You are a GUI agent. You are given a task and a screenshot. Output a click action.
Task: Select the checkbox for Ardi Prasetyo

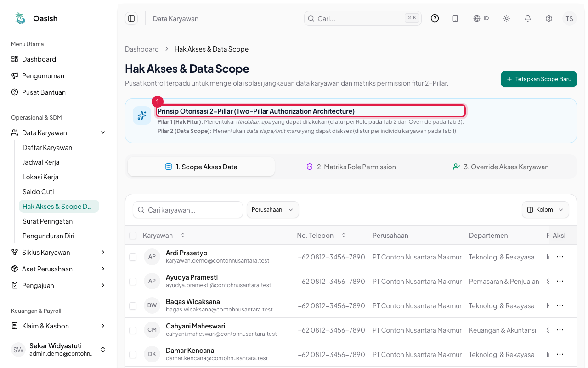pyautogui.click(x=133, y=257)
